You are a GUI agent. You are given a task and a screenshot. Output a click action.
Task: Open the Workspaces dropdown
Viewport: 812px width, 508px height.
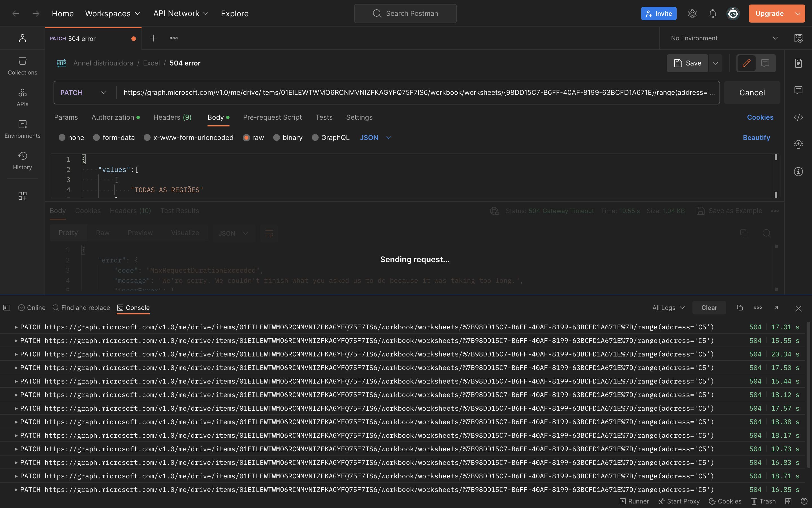pos(112,14)
